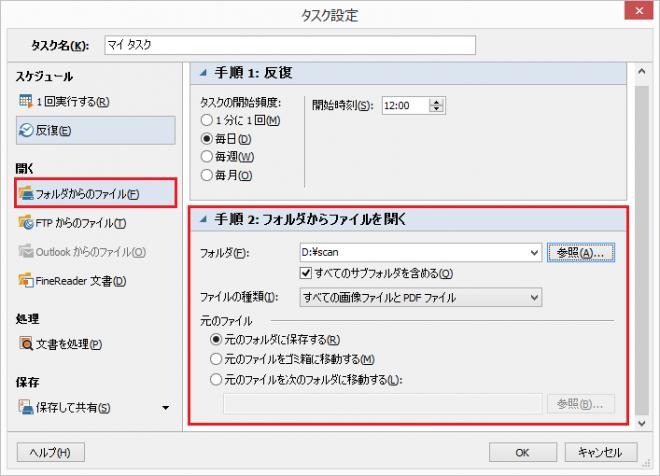Expand 保存して共有 dropdown arrow
This screenshot has width=660, height=476.
coord(165,407)
